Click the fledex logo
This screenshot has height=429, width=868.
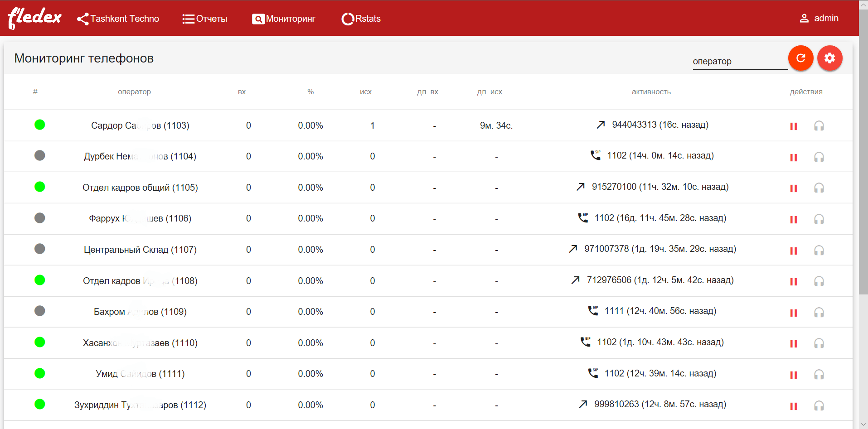(x=34, y=18)
